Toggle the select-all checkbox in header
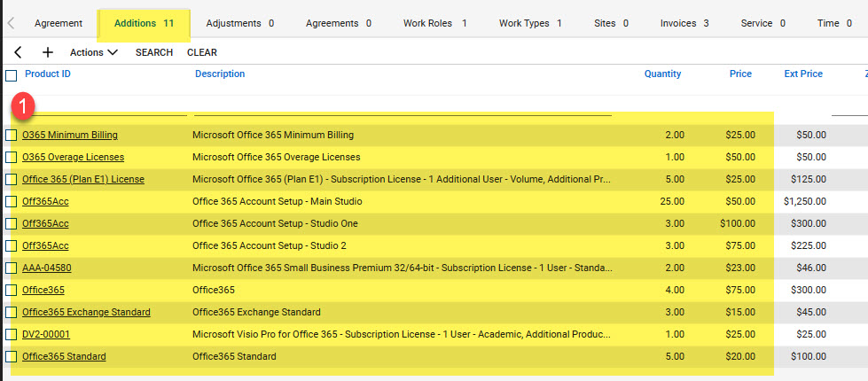 pos(11,76)
